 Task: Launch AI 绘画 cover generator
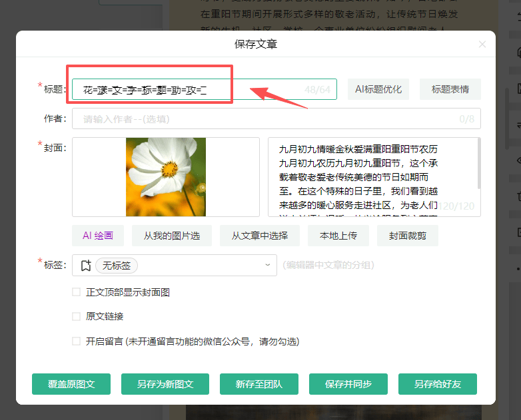(x=98, y=235)
